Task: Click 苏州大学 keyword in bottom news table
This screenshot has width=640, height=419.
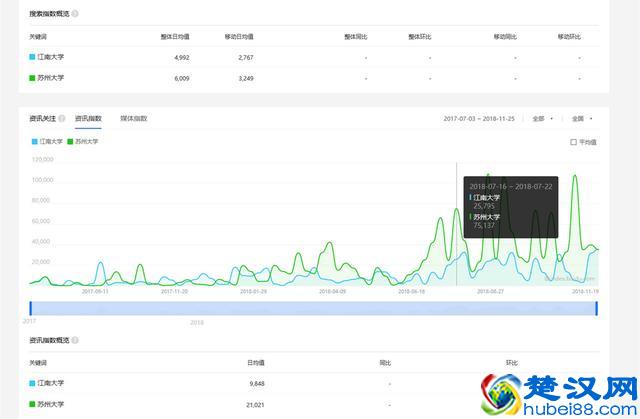Action: pyautogui.click(x=51, y=404)
